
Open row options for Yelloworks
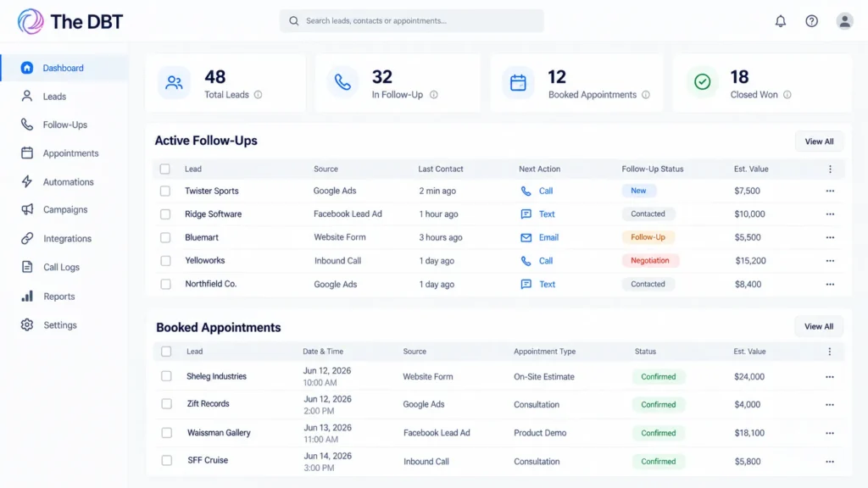(830, 261)
